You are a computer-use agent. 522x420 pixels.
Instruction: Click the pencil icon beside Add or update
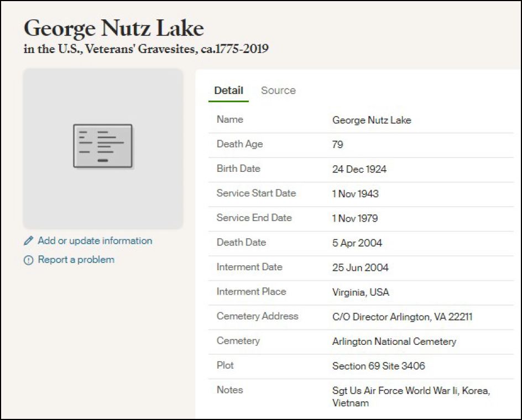click(x=29, y=242)
